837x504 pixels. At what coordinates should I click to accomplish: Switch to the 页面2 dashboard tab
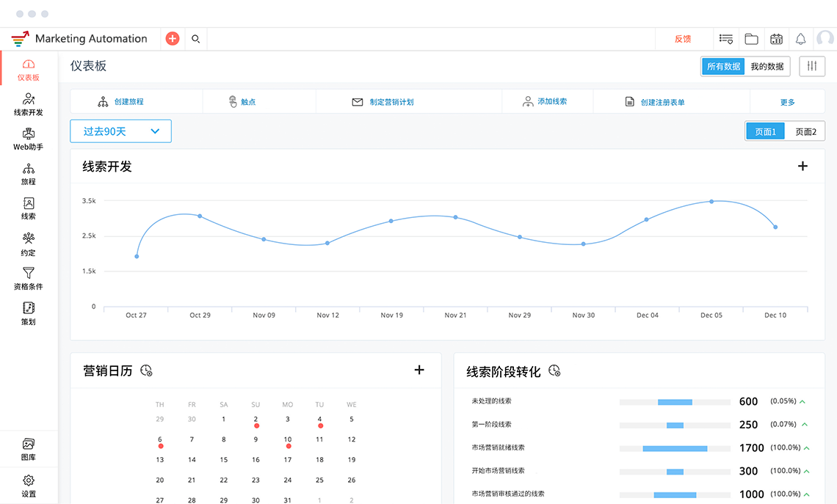point(804,131)
